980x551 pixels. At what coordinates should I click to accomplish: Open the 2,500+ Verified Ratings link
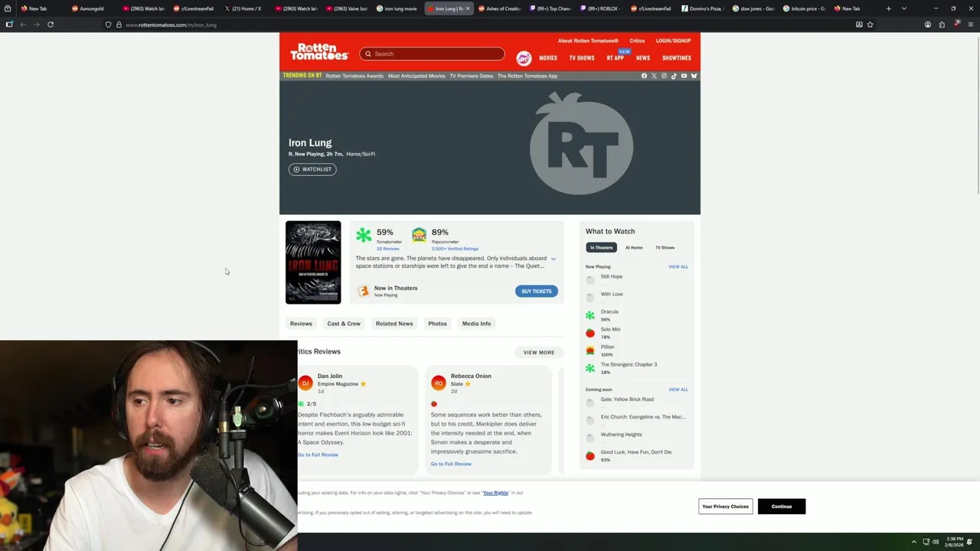click(x=455, y=249)
